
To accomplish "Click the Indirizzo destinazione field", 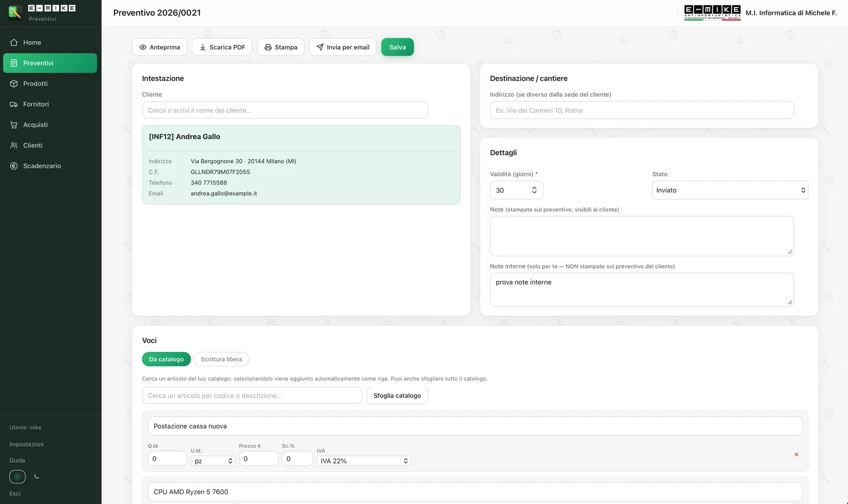I will 642,110.
